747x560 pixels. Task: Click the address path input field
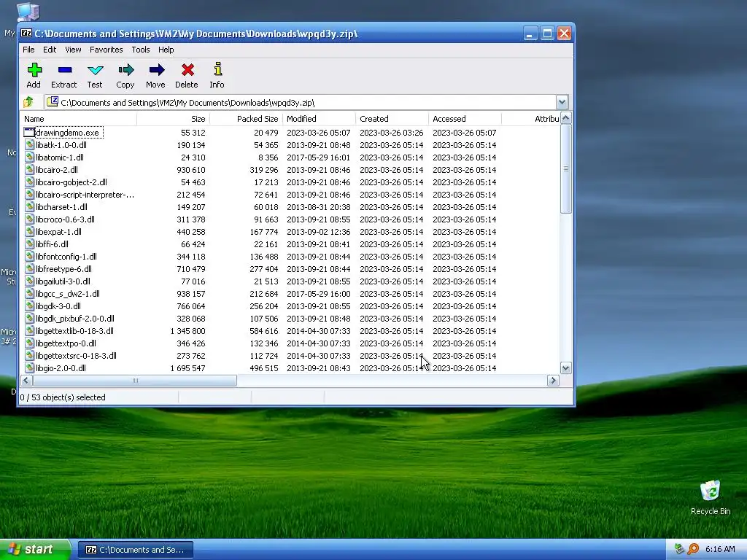300,102
